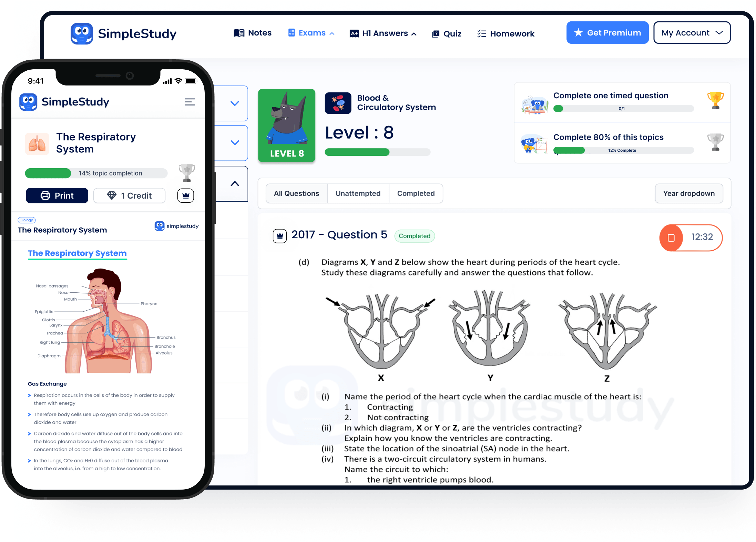This screenshot has width=756, height=542.
Task: Click the Homework checklist icon
Action: 482,34
